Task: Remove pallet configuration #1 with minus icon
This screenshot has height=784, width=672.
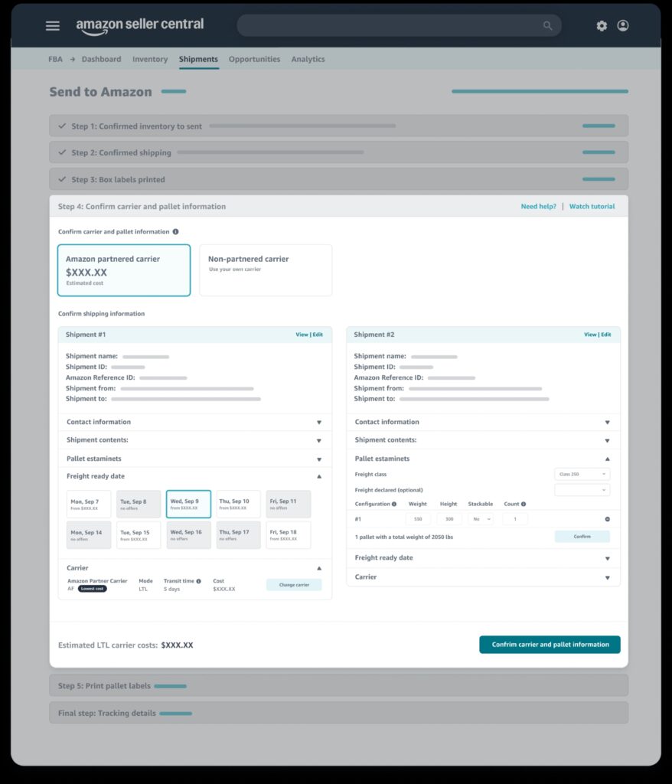Action: 608,519
